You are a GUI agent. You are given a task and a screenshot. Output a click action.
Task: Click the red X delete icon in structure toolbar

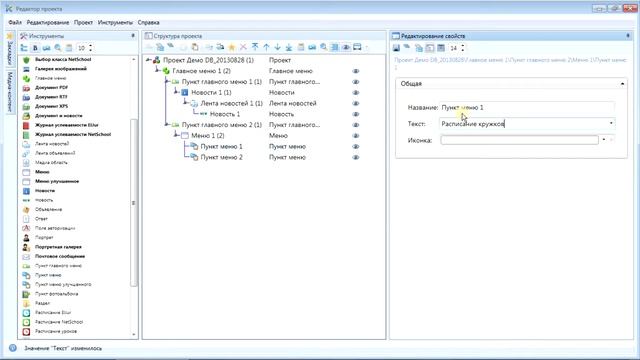[243, 47]
